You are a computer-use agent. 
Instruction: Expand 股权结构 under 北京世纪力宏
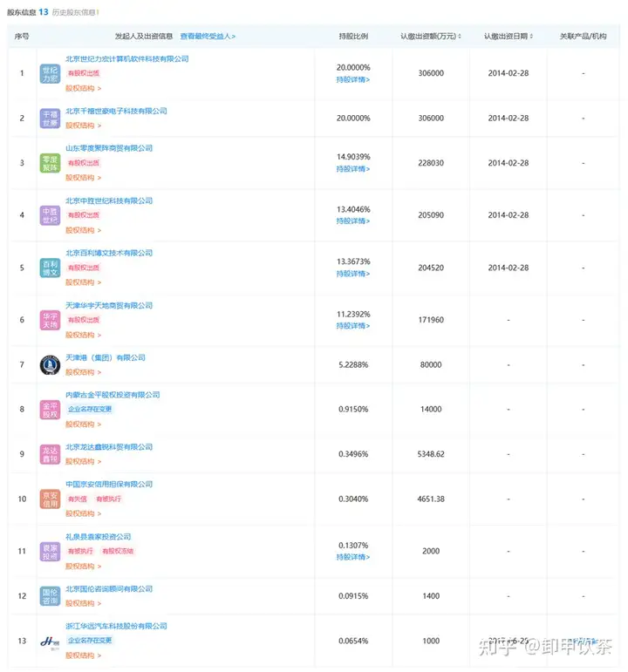83,88
